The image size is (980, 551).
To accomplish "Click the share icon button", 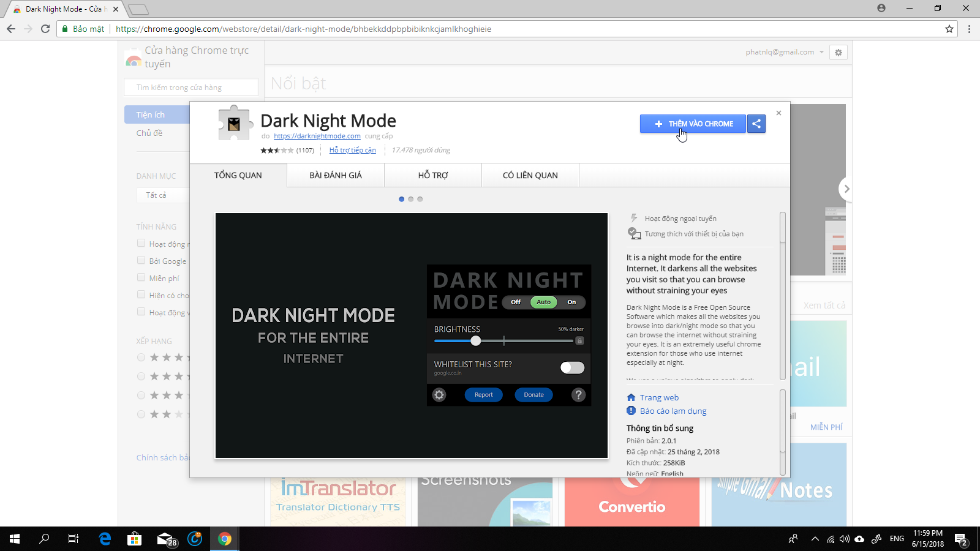I will [756, 124].
